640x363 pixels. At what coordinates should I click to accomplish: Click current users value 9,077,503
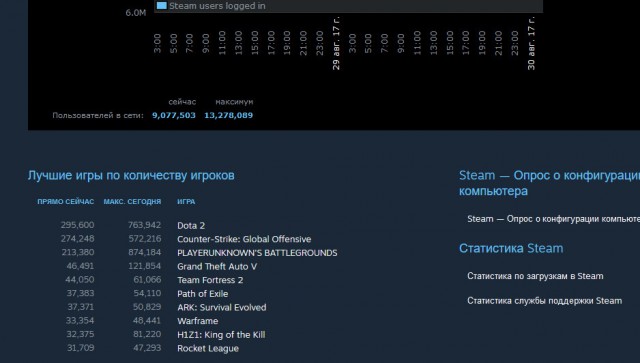174,116
